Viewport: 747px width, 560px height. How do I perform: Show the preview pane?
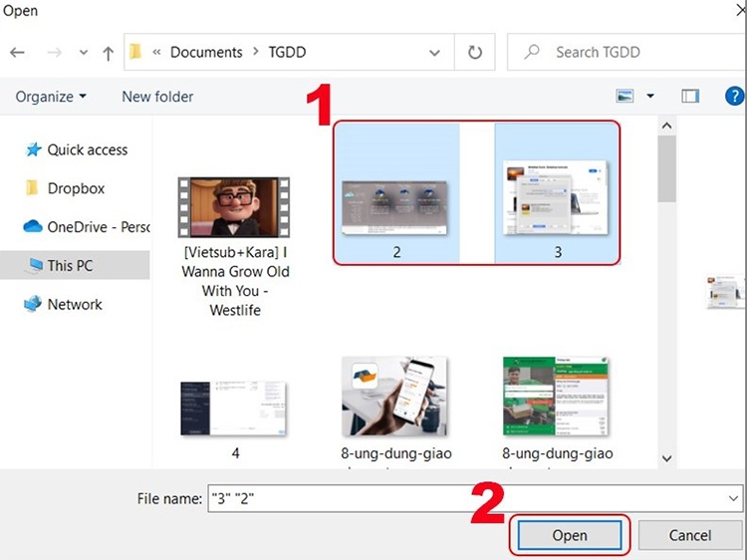[690, 97]
